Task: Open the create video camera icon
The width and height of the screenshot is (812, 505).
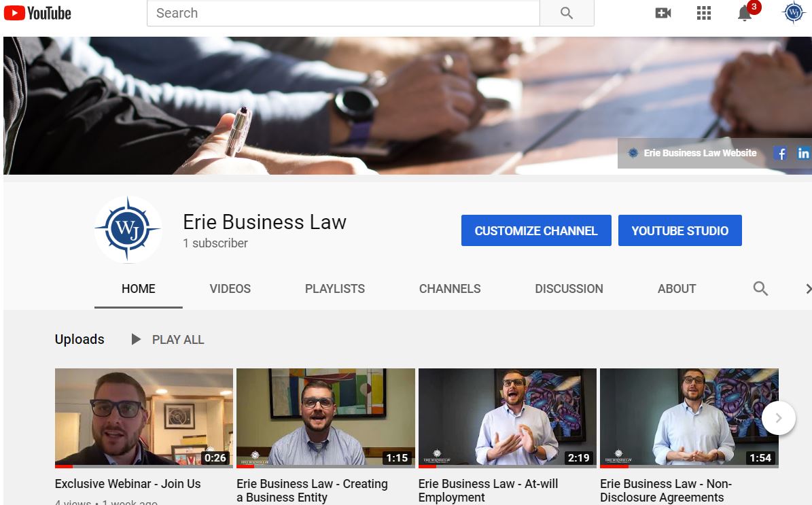Action: [663, 13]
